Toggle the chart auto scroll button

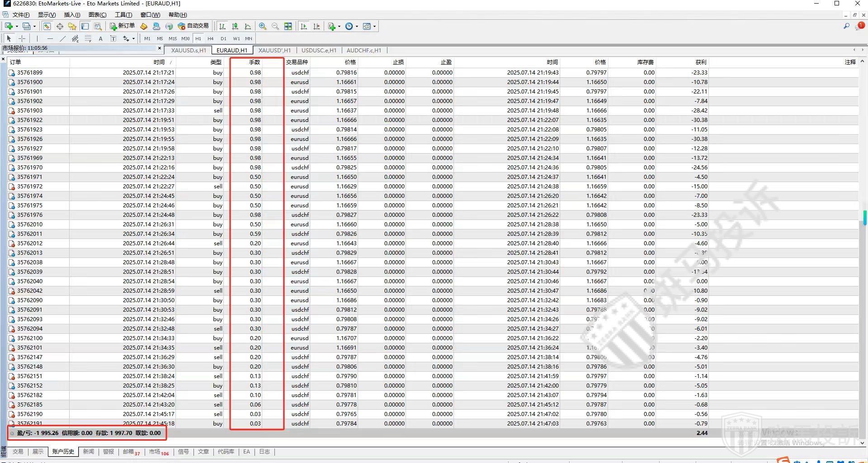pyautogui.click(x=304, y=26)
